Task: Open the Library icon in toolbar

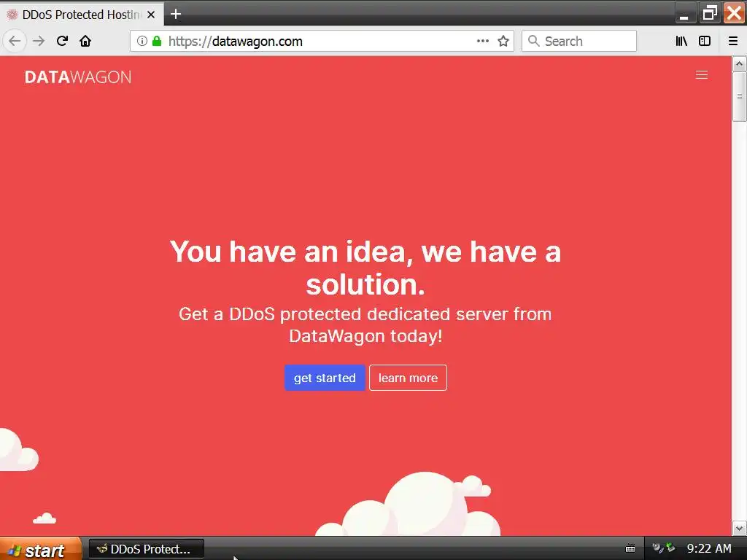Action: click(x=681, y=42)
